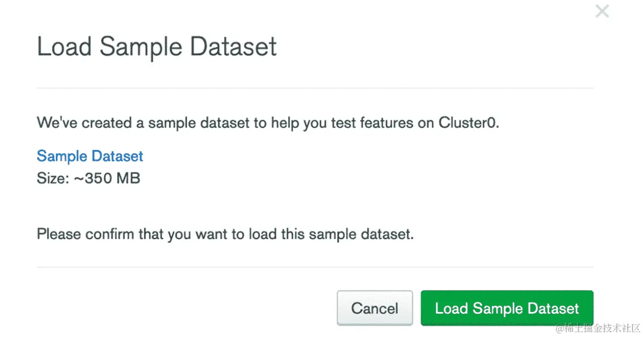Image resolution: width=644 pixels, height=337 pixels.
Task: Click the divider line below the heading
Action: [x=315, y=88]
